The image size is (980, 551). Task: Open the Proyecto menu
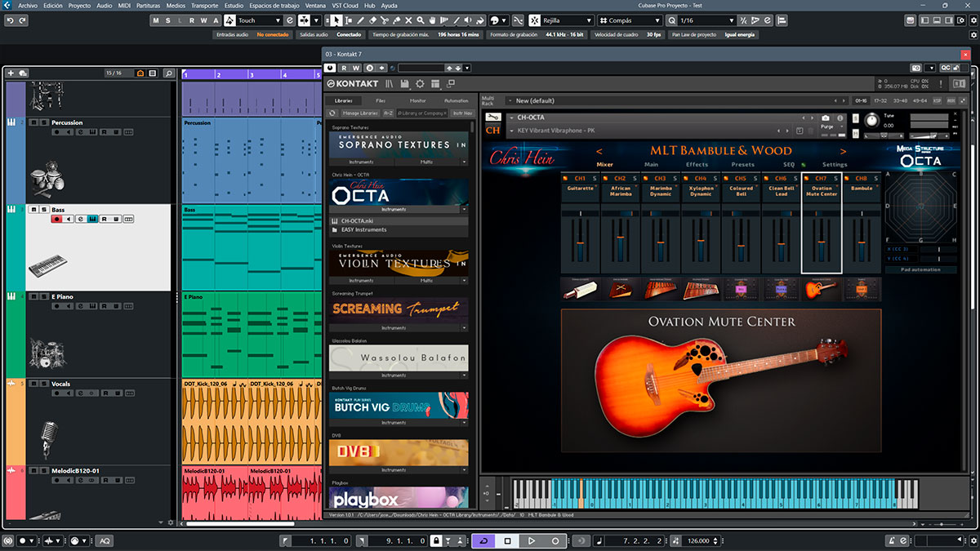79,5
